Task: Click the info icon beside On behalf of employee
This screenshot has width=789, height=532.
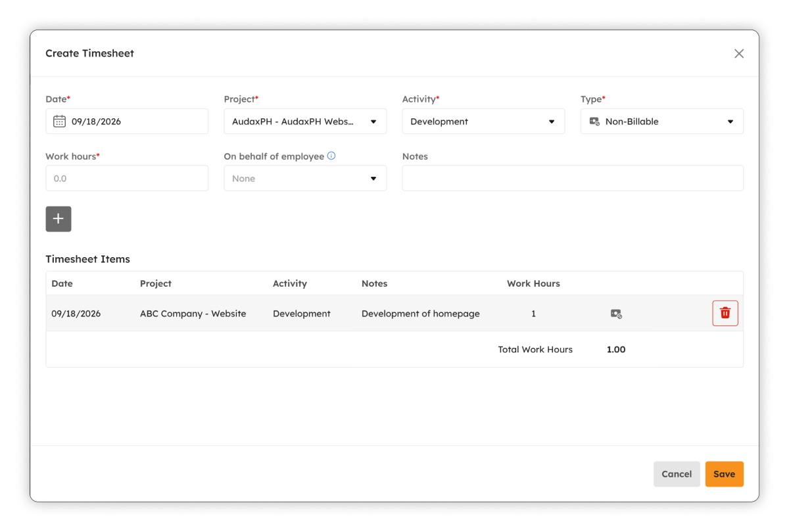Action: click(331, 156)
